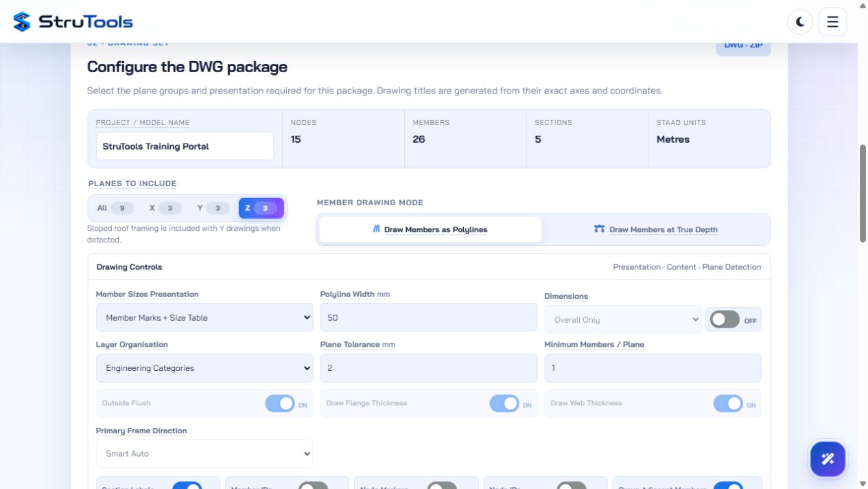Select Draw Members as Polylines mode
Image resolution: width=868 pixels, height=489 pixels.
tap(430, 229)
